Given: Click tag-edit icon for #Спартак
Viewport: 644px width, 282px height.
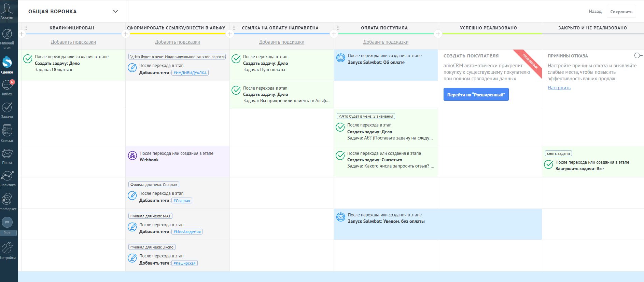Looking at the screenshot, I should click(x=132, y=196).
